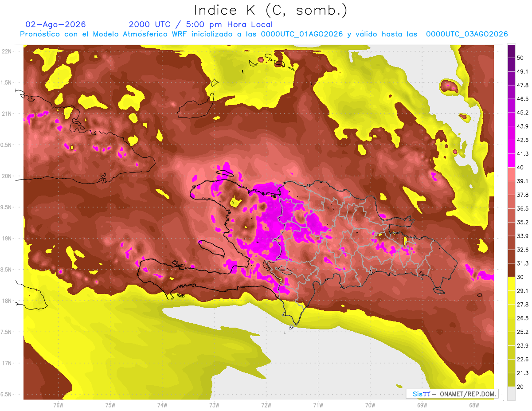The width and height of the screenshot is (532, 411).
Task: Click the '76W' longitude label
Action: click(x=59, y=405)
